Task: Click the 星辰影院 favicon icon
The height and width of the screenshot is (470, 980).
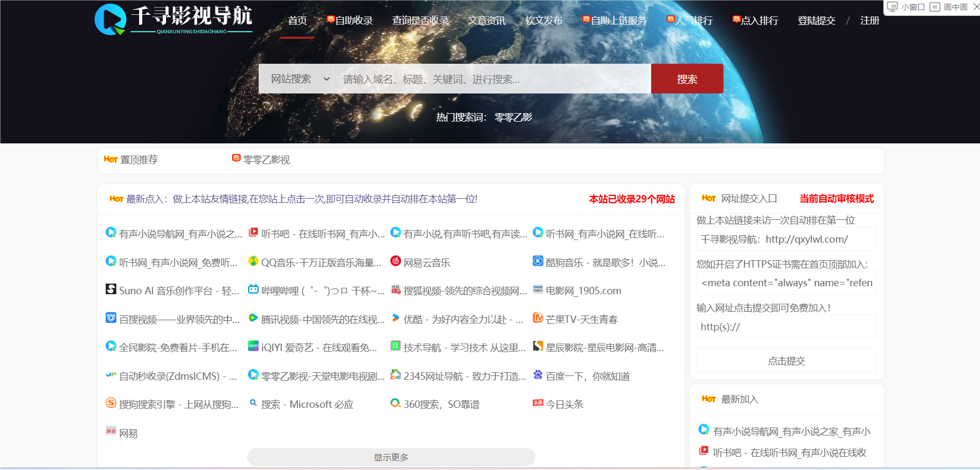Action: pyautogui.click(x=538, y=346)
